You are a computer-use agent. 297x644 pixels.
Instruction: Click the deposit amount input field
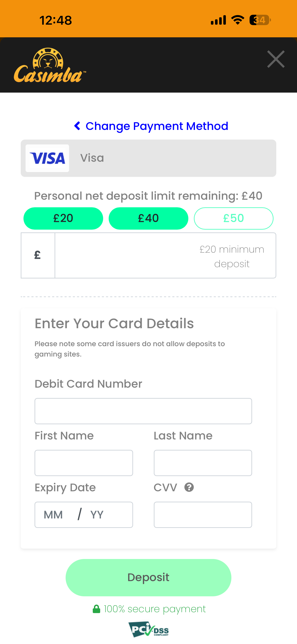(x=165, y=255)
